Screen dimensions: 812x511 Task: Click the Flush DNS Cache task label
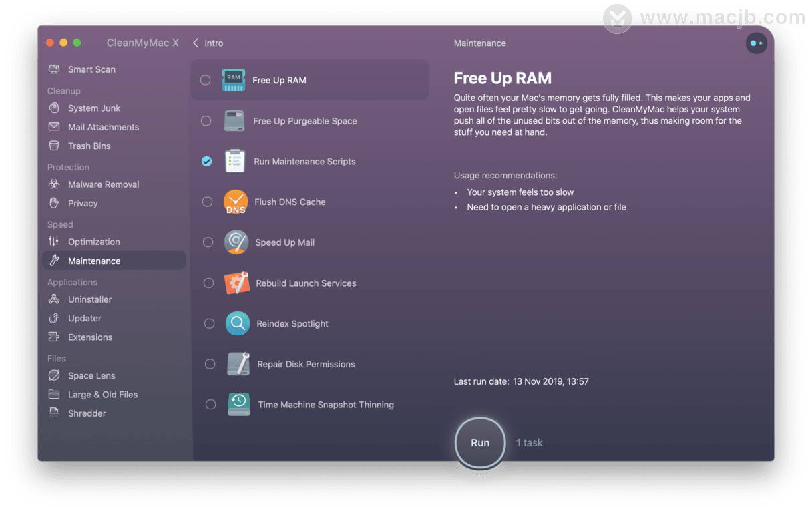click(x=290, y=202)
